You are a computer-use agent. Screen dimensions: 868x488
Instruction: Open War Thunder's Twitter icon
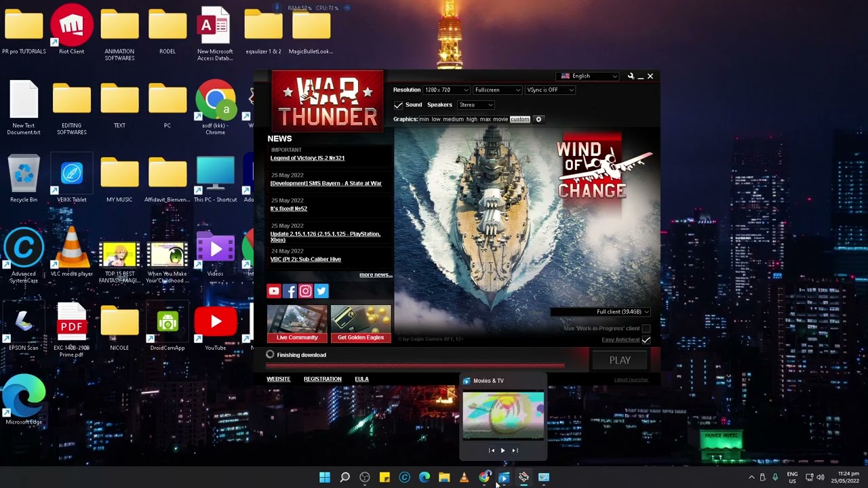[x=321, y=291]
